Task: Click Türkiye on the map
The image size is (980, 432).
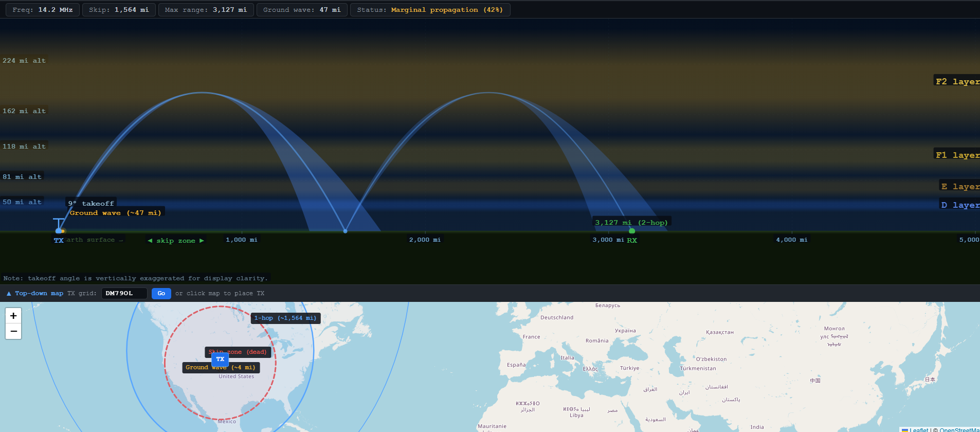Action: (x=629, y=368)
